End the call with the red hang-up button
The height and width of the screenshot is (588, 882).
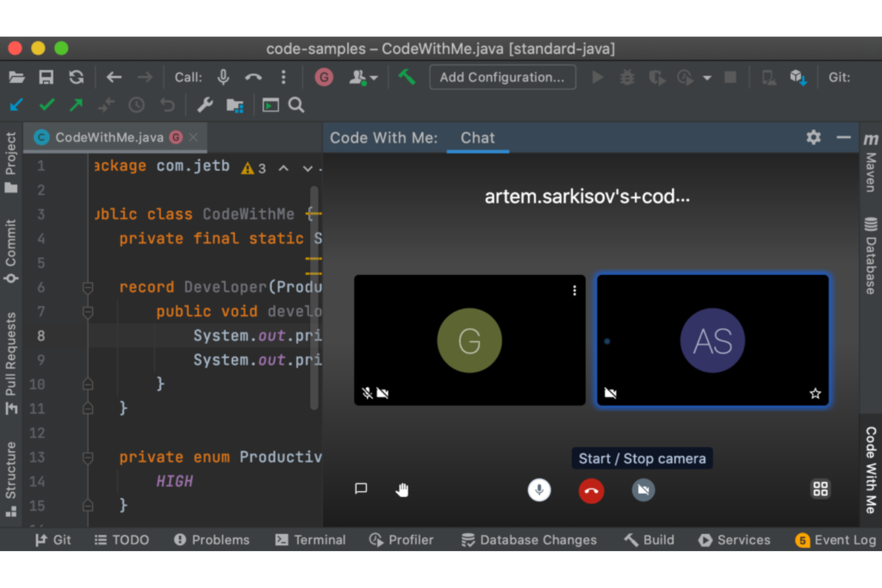point(591,491)
